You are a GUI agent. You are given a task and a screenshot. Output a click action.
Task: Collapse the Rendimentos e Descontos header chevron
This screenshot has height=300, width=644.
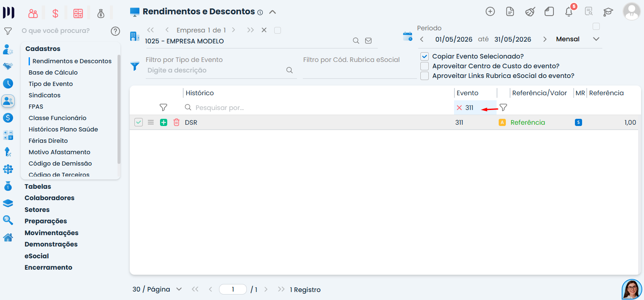click(x=273, y=12)
